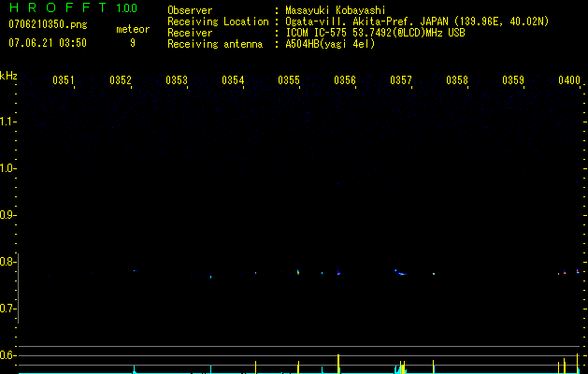
Task: Click the Receiving Location Ogata-vill. Akita-Pref. text
Action: (417, 22)
